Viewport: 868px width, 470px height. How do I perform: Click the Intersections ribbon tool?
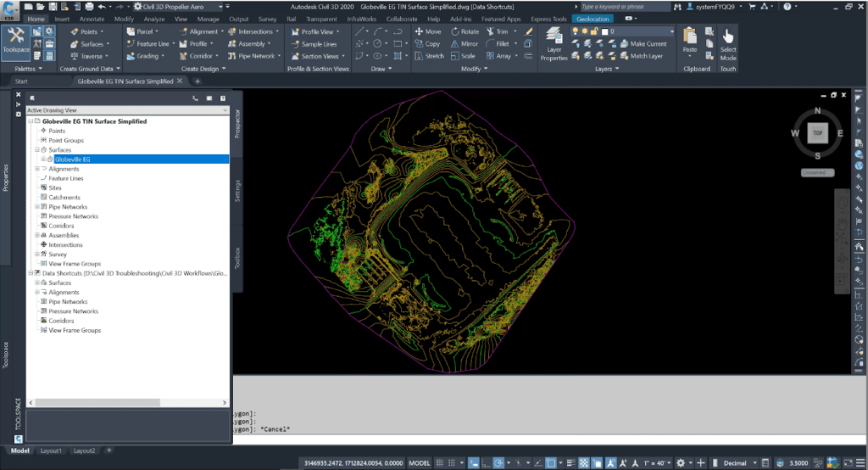pos(253,31)
